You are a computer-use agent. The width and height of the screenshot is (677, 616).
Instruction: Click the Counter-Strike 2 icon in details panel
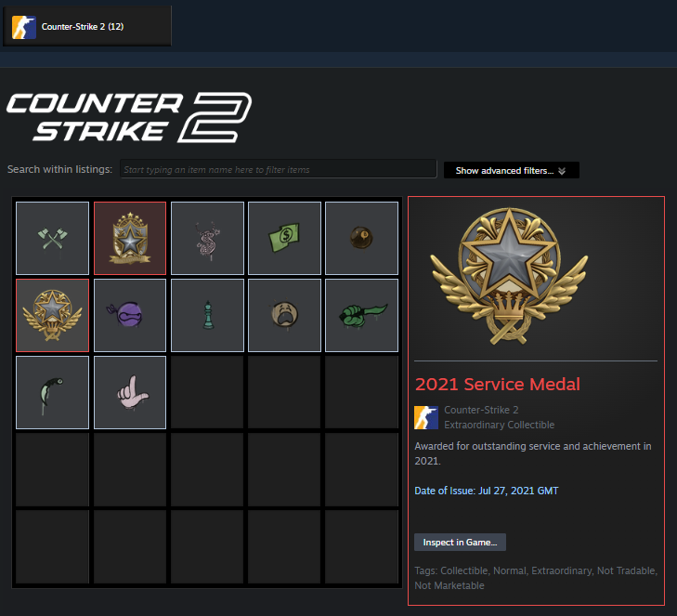pos(426,417)
